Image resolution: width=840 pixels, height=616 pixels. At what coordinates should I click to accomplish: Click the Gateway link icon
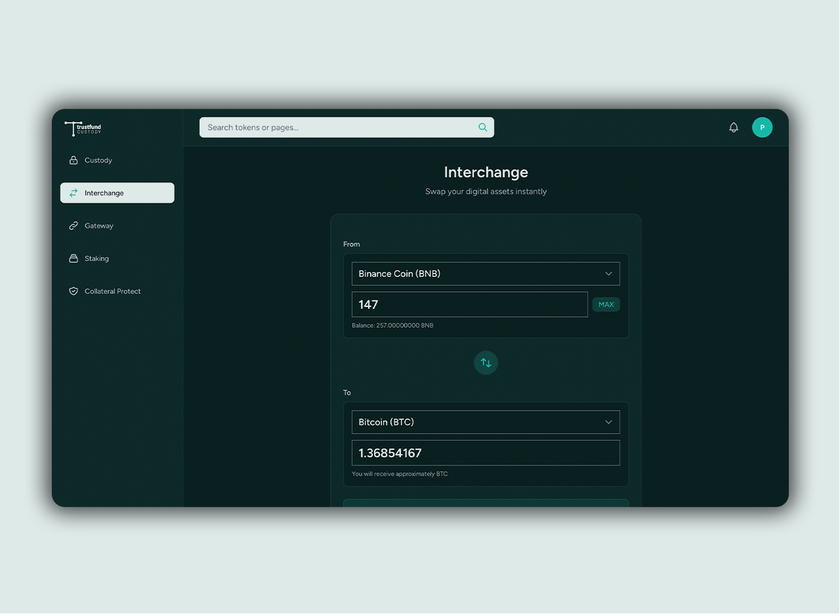73,226
